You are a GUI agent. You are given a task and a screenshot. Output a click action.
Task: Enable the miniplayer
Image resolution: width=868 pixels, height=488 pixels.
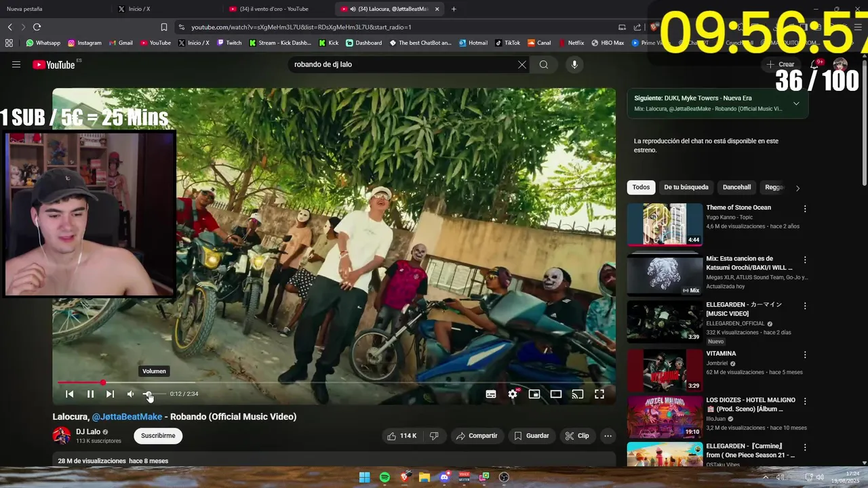[x=534, y=394]
